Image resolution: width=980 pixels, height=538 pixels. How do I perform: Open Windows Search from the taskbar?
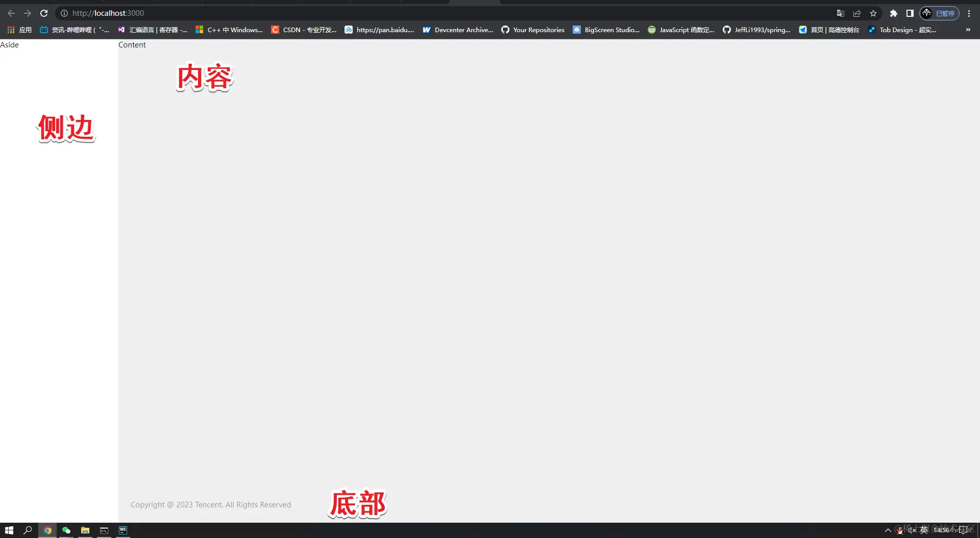click(28, 530)
